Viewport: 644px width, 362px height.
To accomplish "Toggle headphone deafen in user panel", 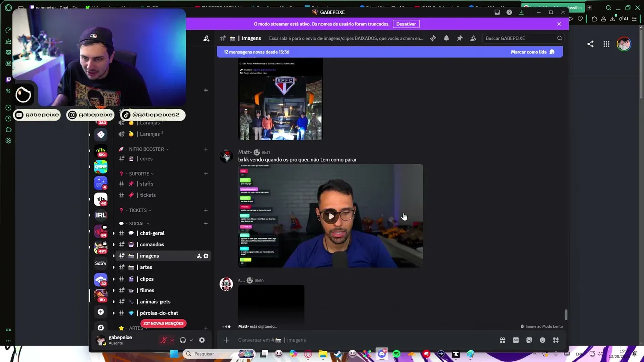I will pos(183,340).
